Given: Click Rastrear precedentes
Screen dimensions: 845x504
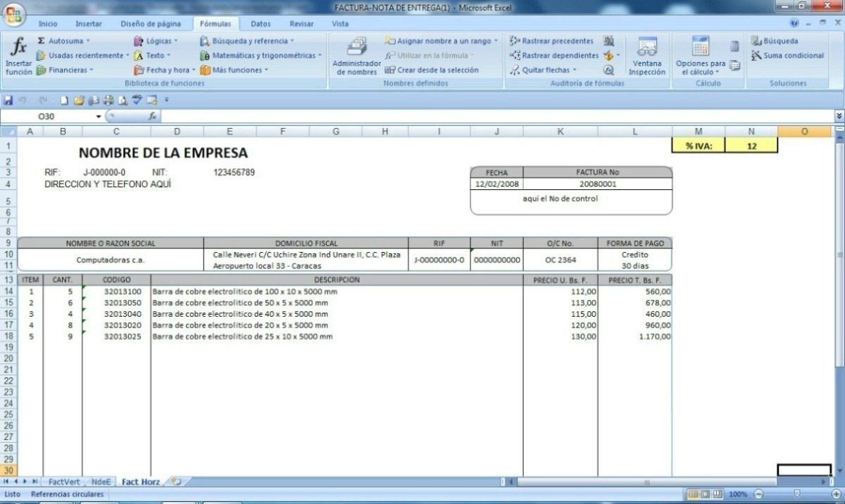Looking at the screenshot, I should pos(551,41).
